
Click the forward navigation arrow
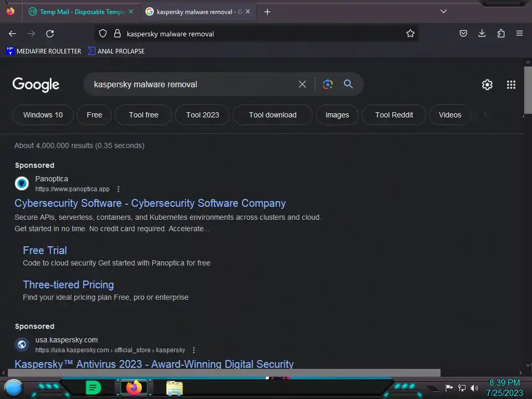(x=31, y=34)
